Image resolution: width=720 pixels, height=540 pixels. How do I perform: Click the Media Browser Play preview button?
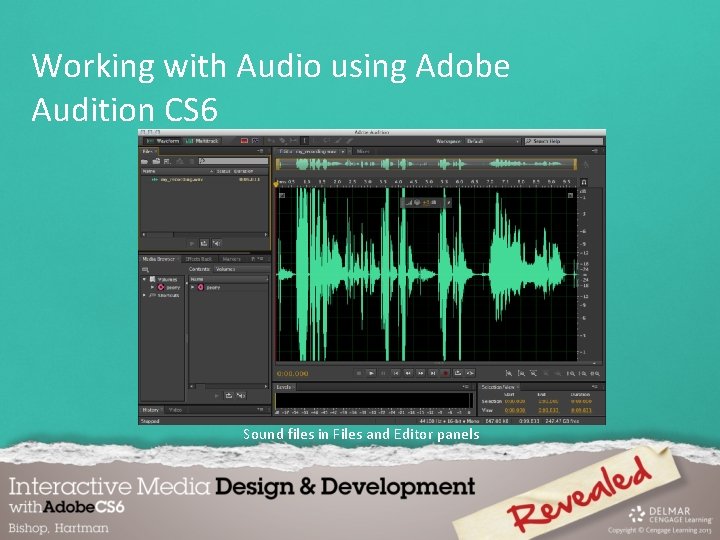216,395
